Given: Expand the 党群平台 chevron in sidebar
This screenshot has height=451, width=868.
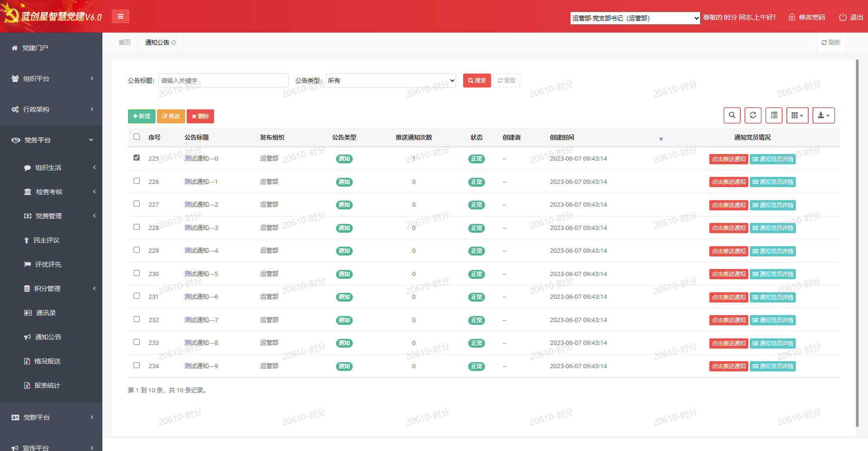Looking at the screenshot, I should point(92,417).
